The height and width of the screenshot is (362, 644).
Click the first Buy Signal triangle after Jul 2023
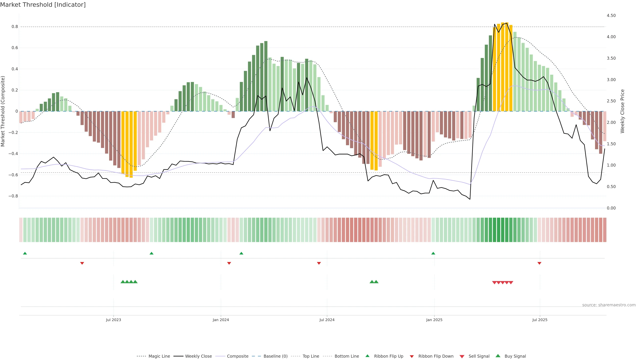coord(123,282)
